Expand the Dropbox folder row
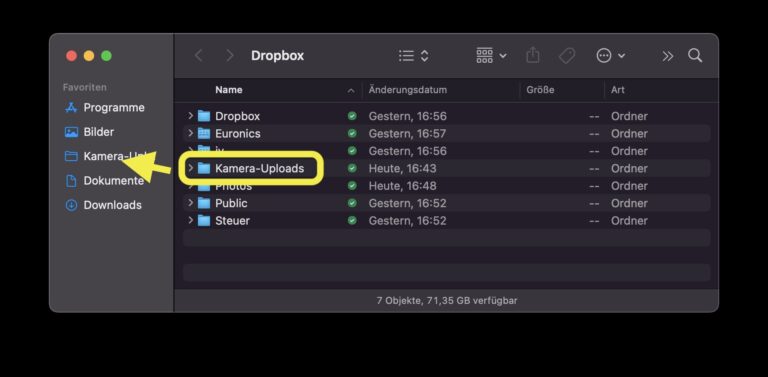 191,116
